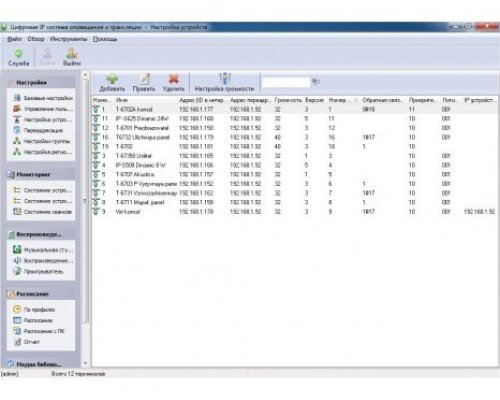Click the Служба service icon
The height and width of the screenshot is (400, 500).
(19, 53)
